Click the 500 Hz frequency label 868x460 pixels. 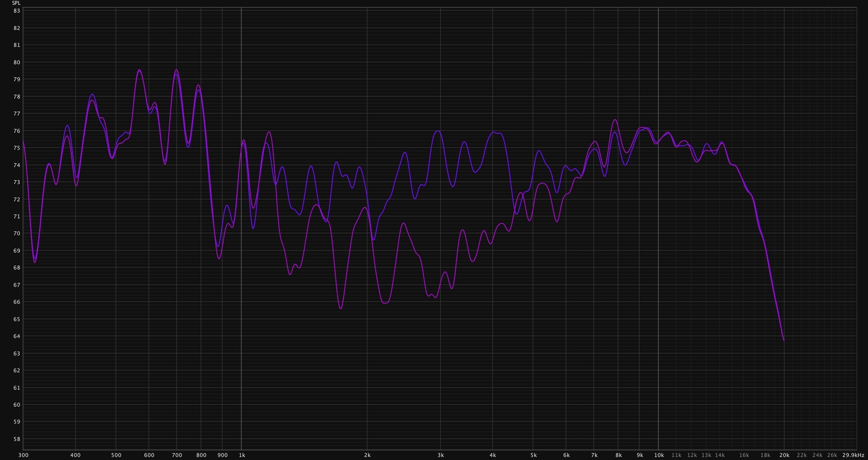[x=116, y=455]
